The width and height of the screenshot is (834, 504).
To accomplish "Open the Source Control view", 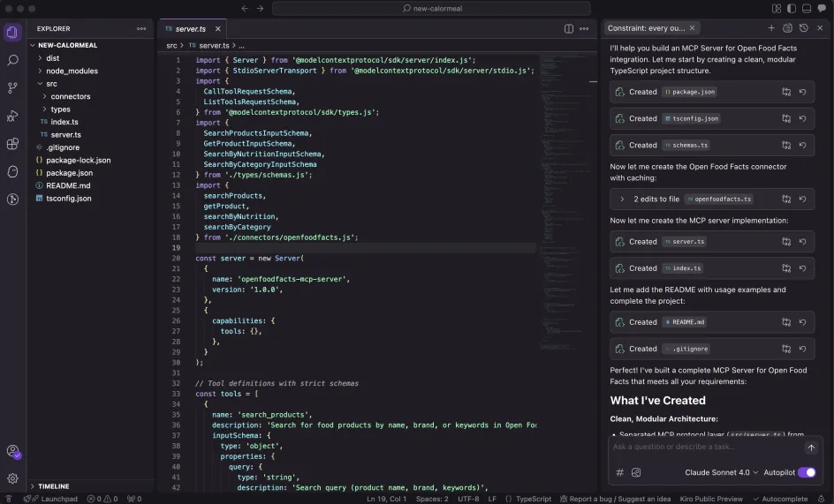I will (x=12, y=88).
